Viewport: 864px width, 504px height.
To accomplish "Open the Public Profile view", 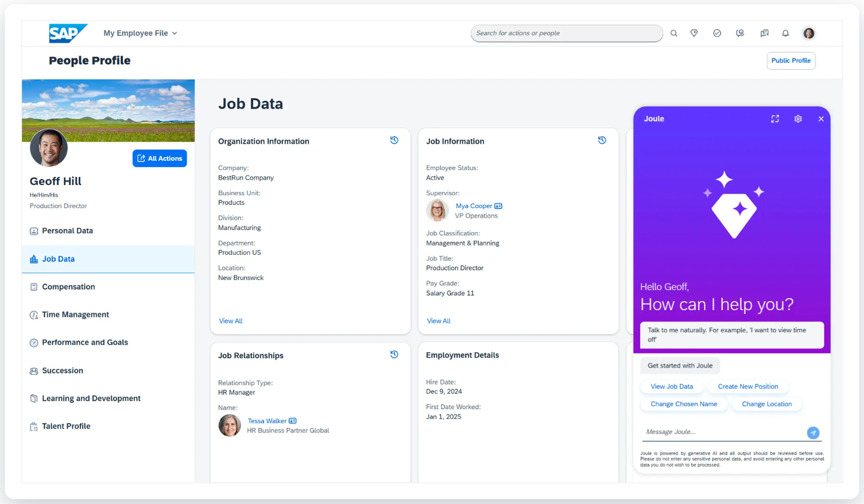I will coord(791,61).
